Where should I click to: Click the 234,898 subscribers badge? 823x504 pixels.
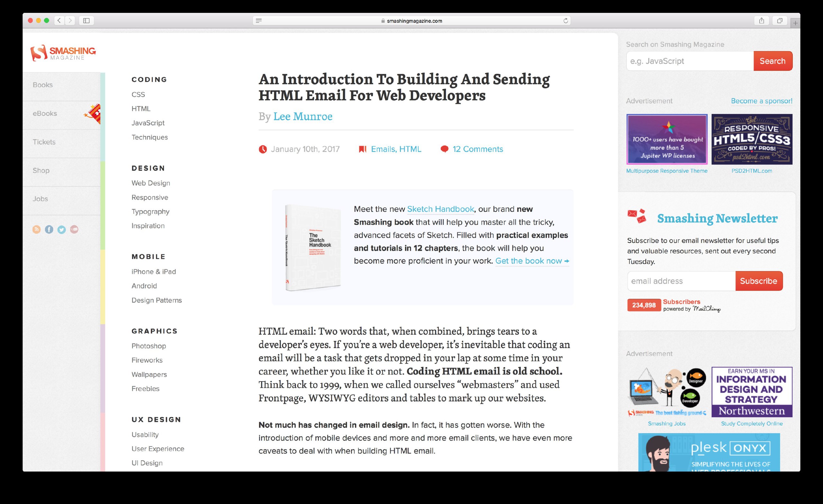coord(644,305)
